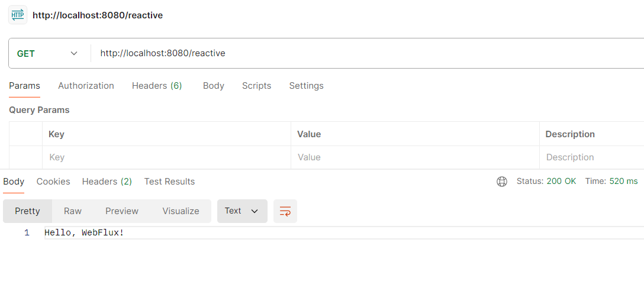Click the request URL input field
The image size is (644, 291).
[355, 53]
